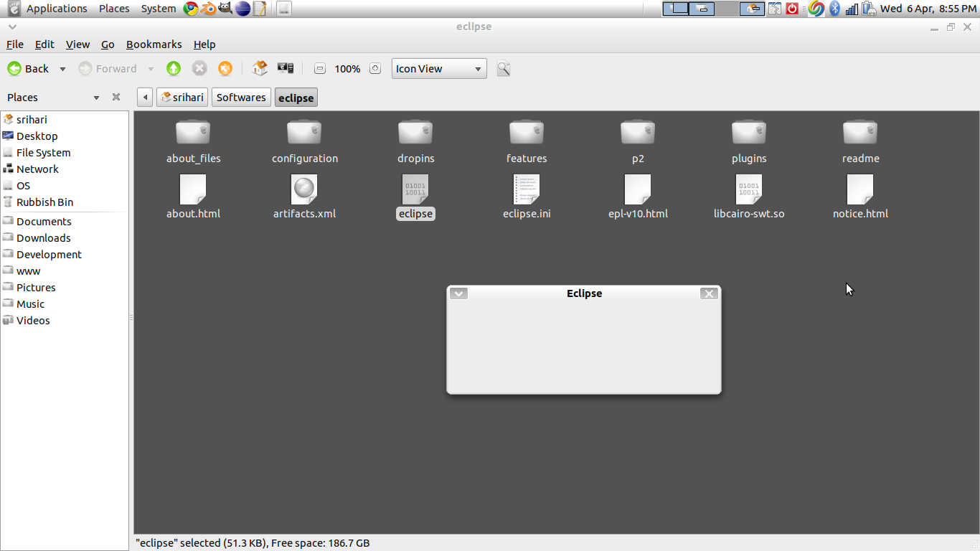Open the File menu
The width and height of the screenshot is (980, 551).
(15, 44)
